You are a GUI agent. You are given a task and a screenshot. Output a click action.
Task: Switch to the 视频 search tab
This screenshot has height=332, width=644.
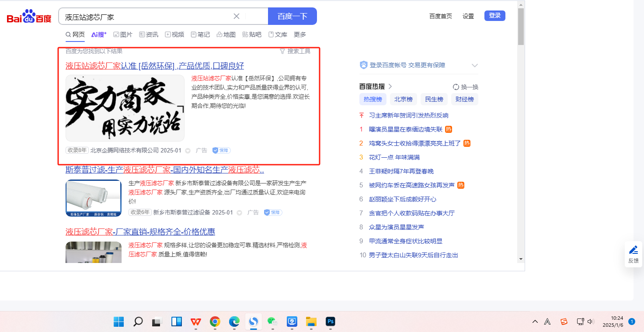(174, 35)
